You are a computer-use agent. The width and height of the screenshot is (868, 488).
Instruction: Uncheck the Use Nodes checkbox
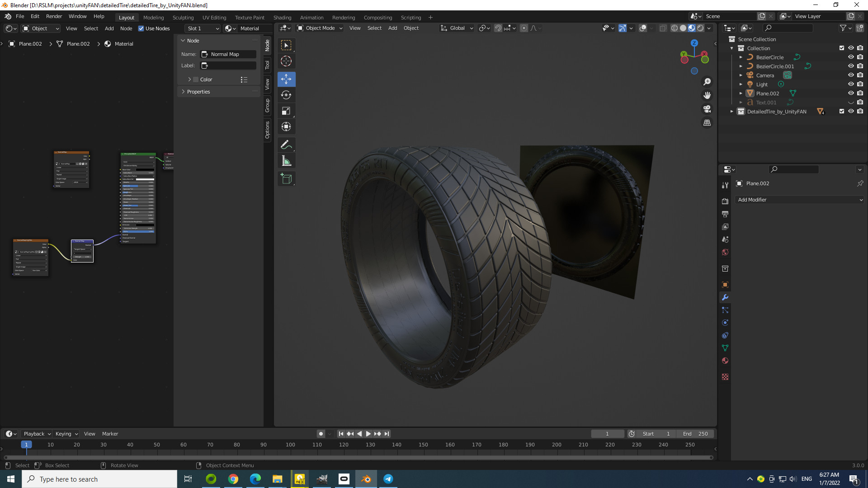pos(142,28)
